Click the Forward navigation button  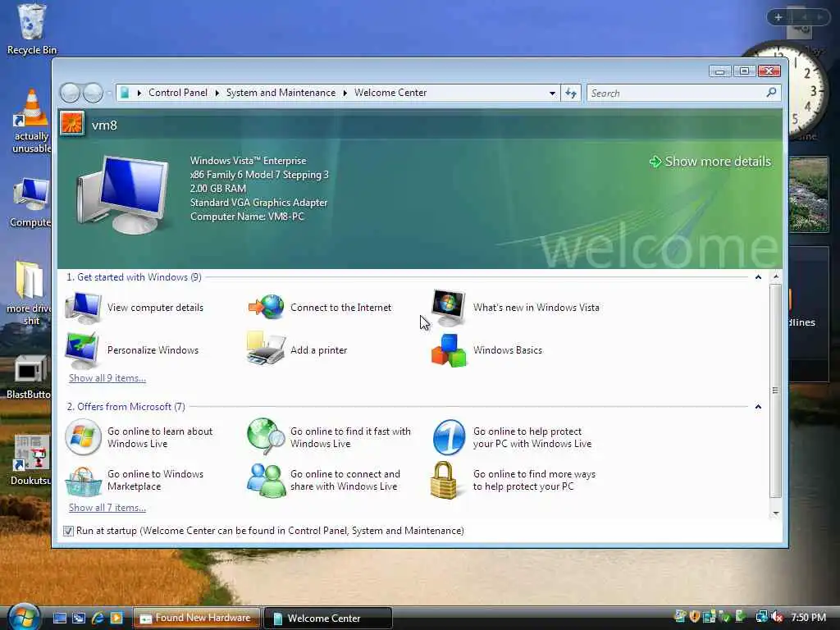click(94, 93)
